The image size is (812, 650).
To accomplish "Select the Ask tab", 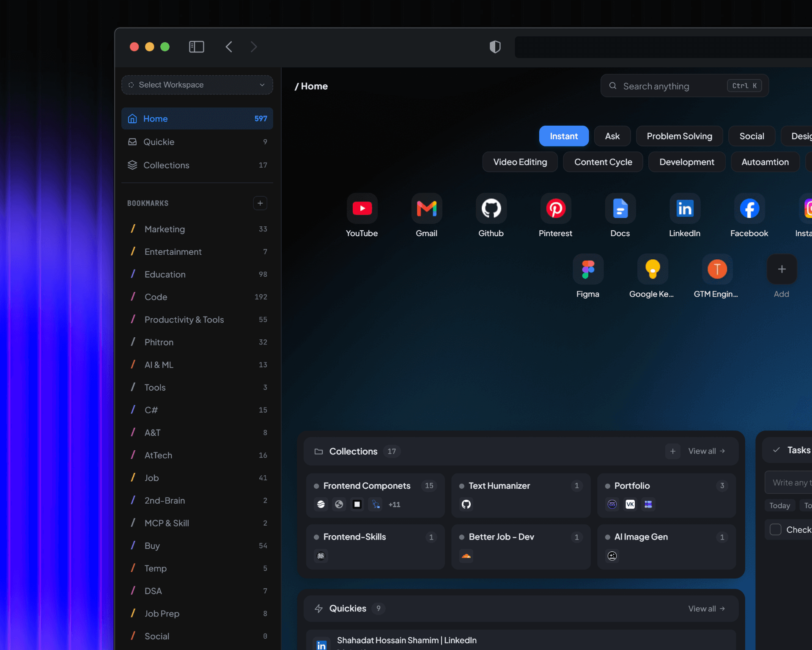I will 612,136.
